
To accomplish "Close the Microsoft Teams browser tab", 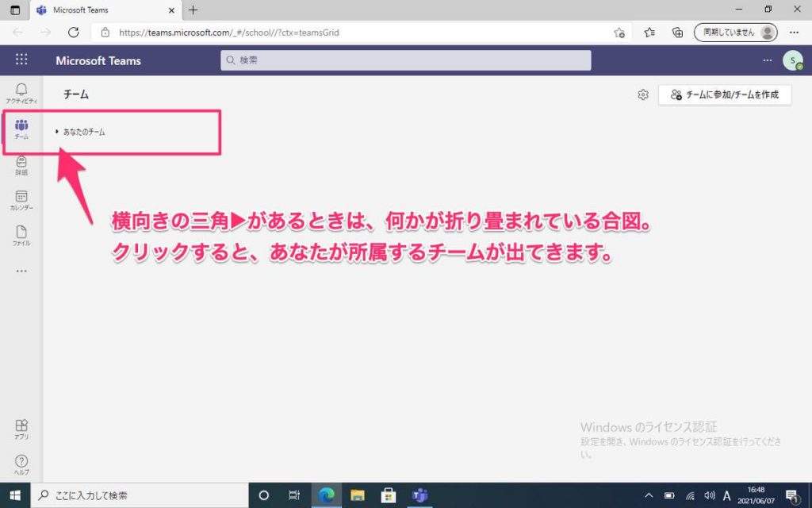I will coord(171,10).
